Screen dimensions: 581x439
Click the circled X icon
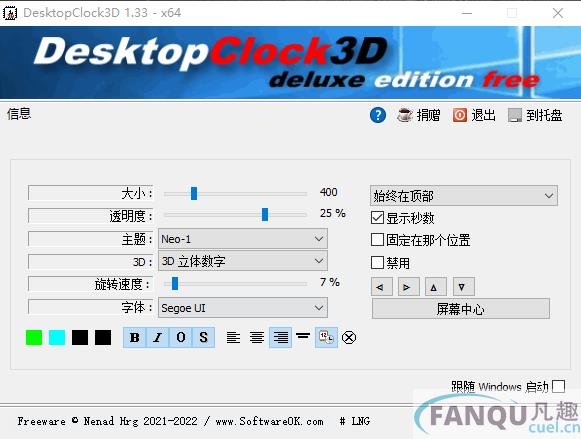click(x=349, y=337)
